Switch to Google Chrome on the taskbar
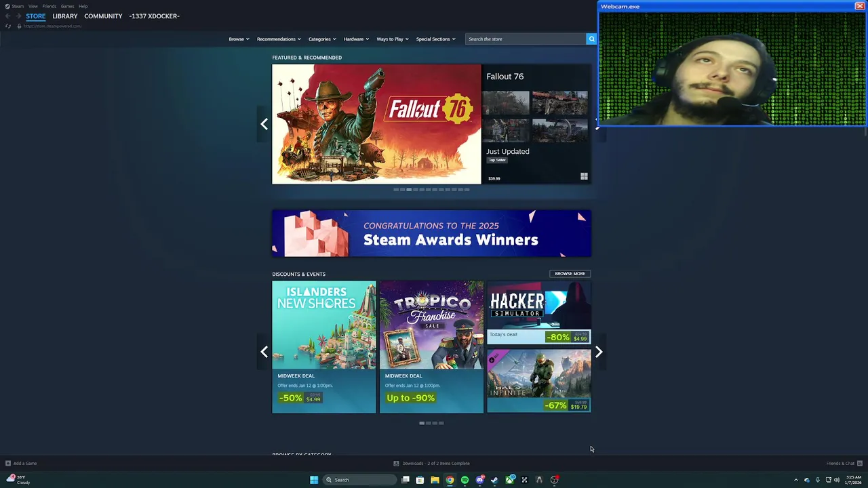868x488 pixels. pyautogui.click(x=450, y=480)
